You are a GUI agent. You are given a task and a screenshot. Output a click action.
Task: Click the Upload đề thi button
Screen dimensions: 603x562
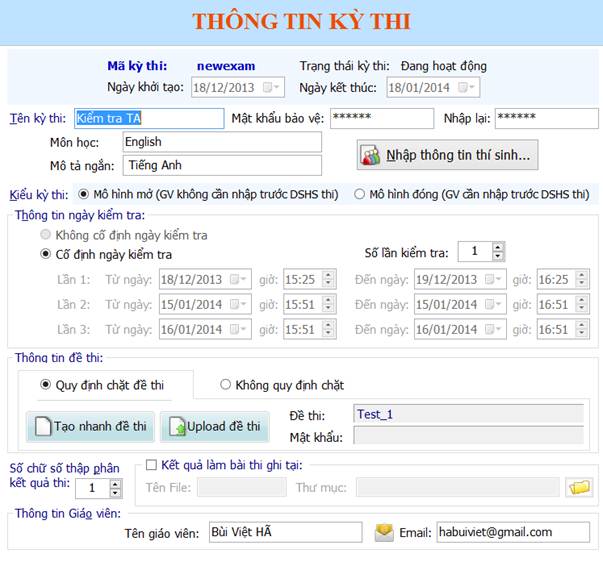(215, 426)
